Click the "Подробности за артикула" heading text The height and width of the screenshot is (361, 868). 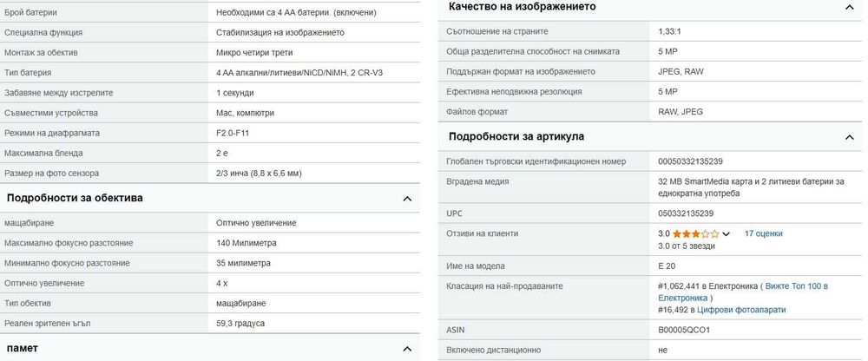click(x=516, y=137)
